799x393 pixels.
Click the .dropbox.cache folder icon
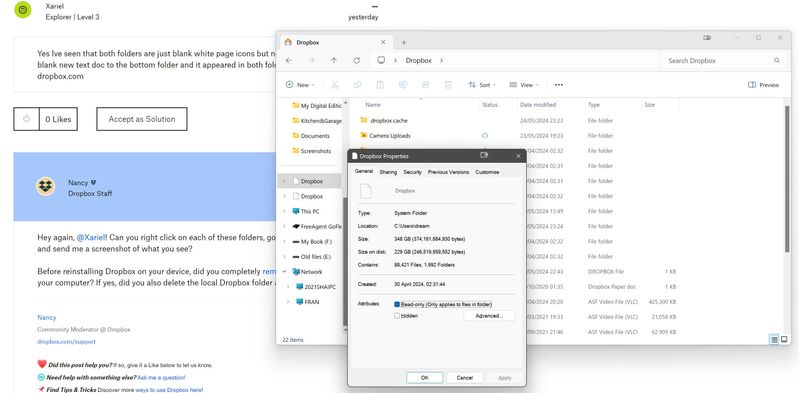coord(364,120)
